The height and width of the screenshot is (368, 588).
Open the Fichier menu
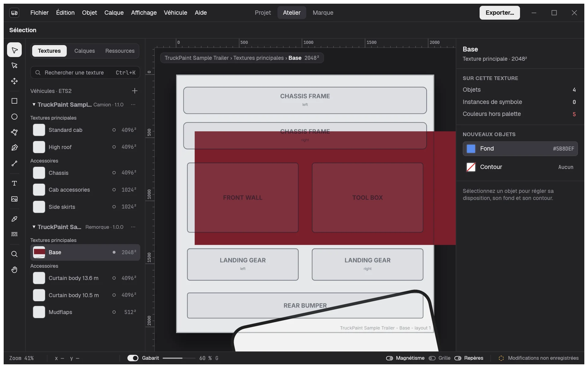click(x=39, y=13)
